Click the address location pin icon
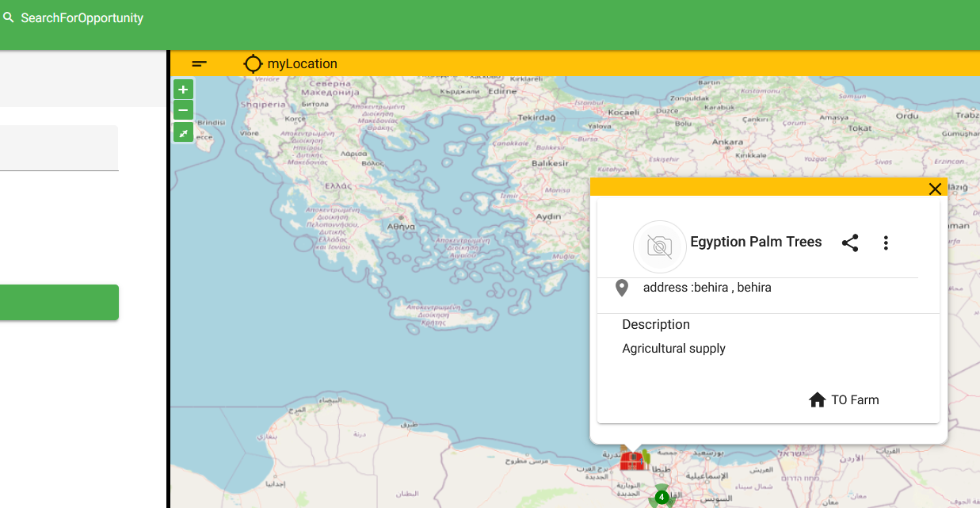 622,288
